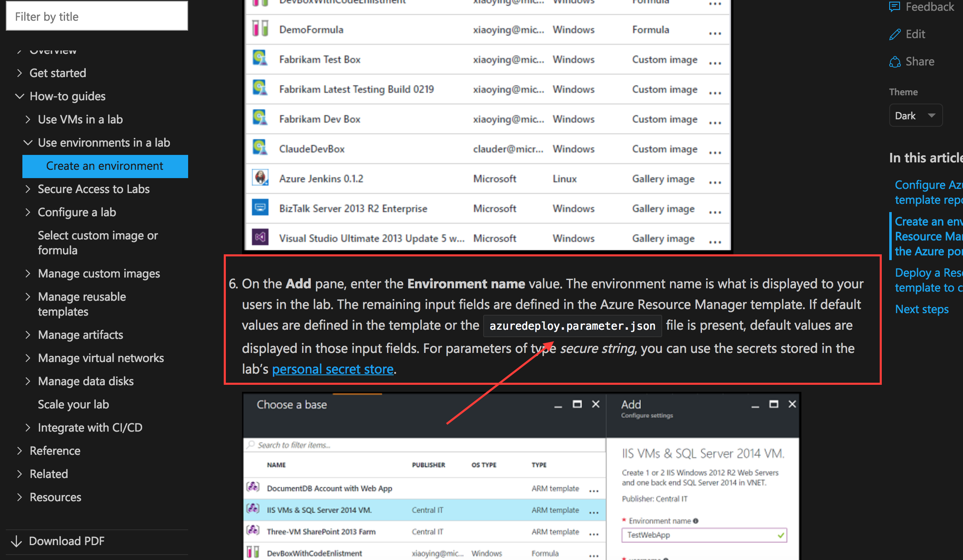The image size is (963, 560).
Task: Jump to Next steps section
Action: point(922,309)
